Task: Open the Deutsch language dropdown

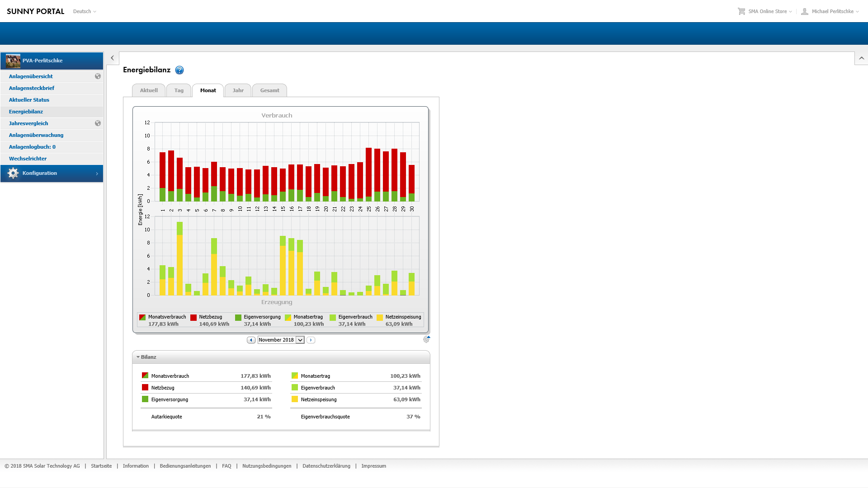Action: 85,11
